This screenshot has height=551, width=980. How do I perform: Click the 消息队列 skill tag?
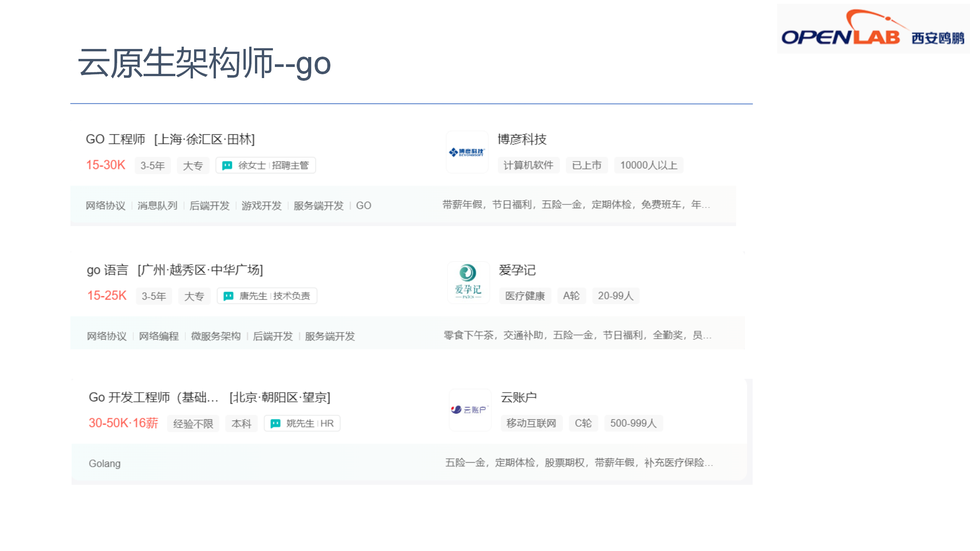point(157,205)
